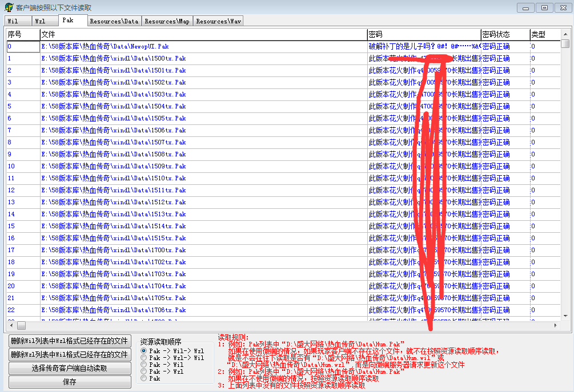Open the Resources\Map tab

pos(167,21)
